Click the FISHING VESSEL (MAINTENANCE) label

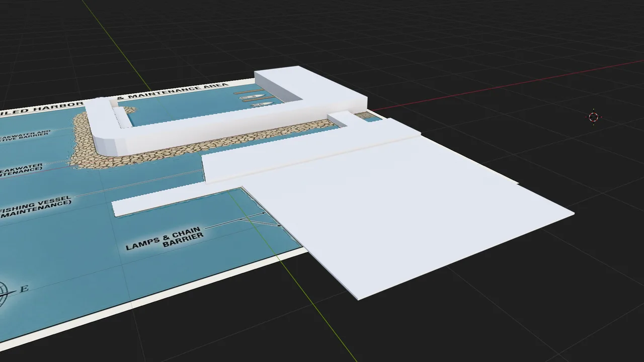(35, 207)
